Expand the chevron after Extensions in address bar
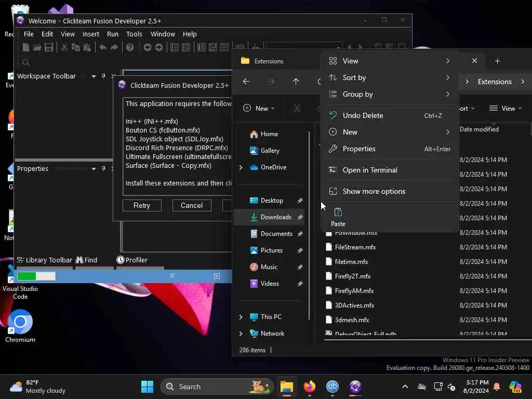532x399 pixels. (523, 82)
